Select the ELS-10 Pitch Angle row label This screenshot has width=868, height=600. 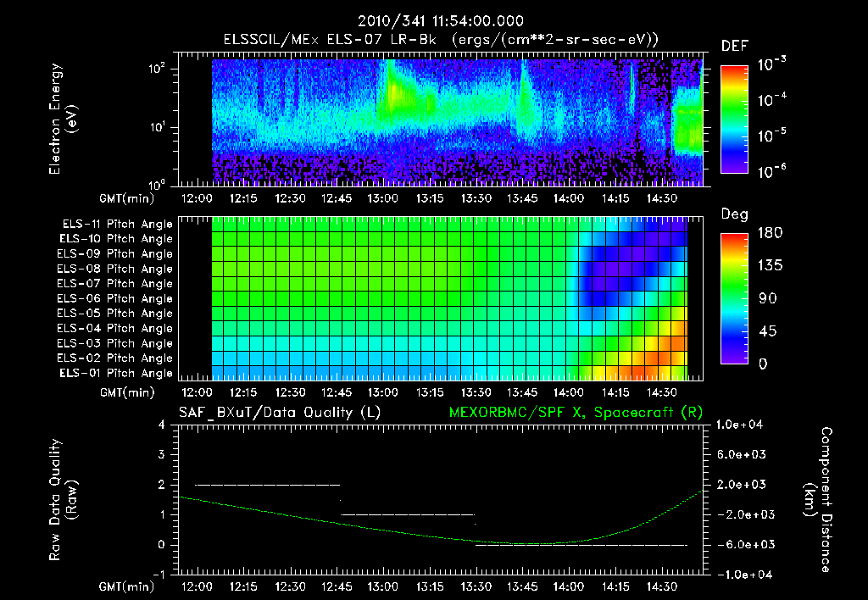115,239
